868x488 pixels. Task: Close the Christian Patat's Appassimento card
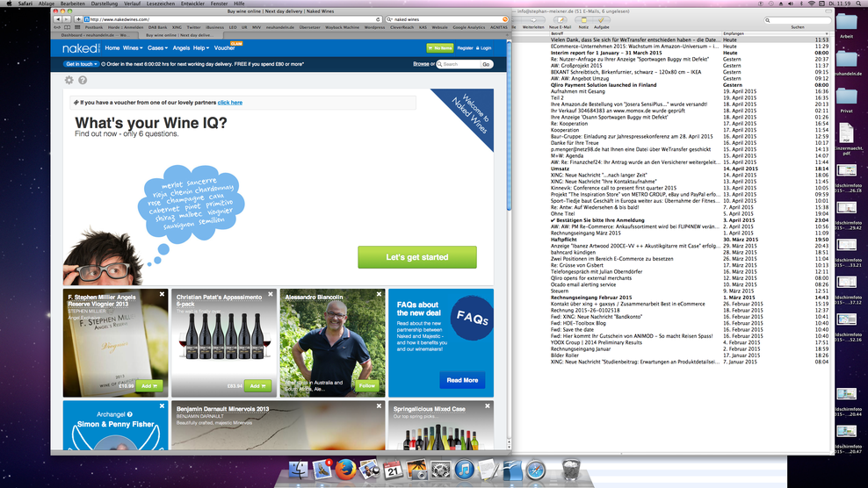pos(271,294)
